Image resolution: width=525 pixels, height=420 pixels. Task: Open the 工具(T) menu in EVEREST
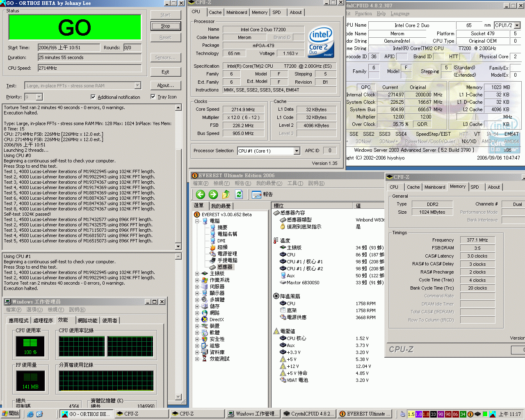[x=295, y=183]
